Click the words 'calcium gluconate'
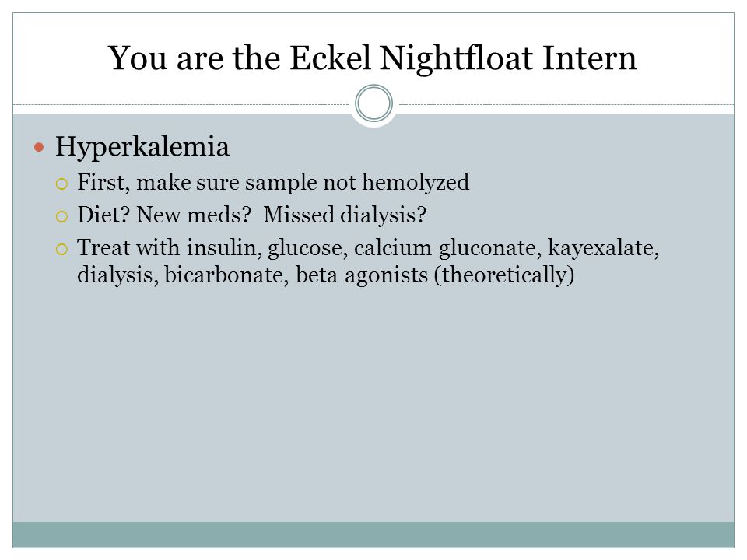The width and height of the screenshot is (747, 560). point(448,248)
